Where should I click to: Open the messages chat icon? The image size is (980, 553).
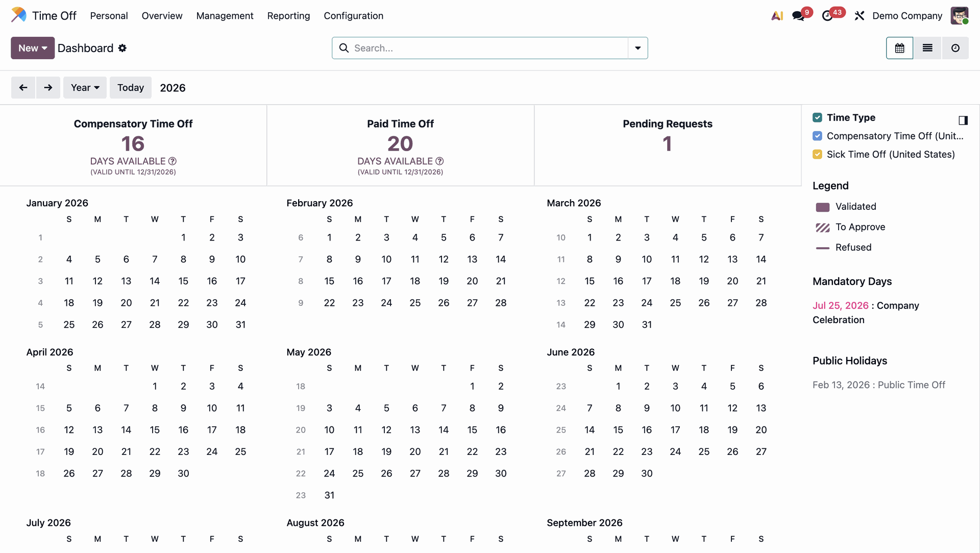(798, 16)
